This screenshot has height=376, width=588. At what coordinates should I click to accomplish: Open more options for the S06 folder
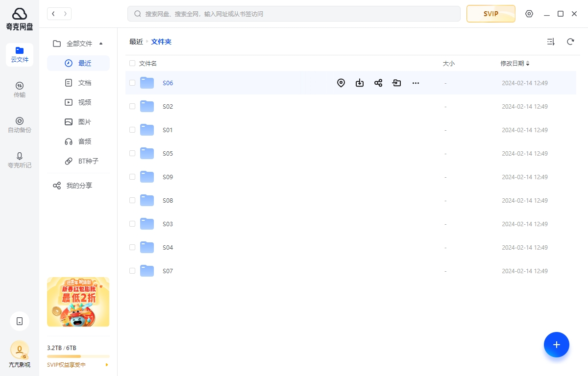(x=416, y=83)
